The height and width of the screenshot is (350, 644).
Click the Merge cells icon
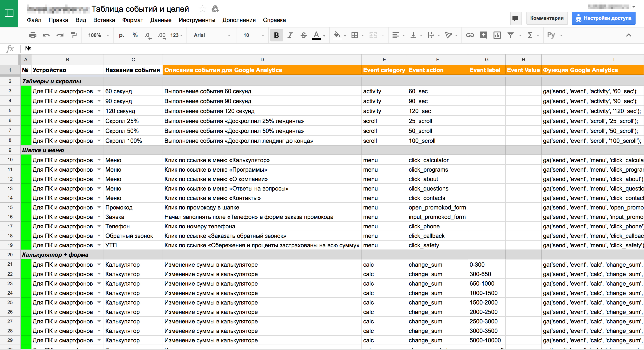pyautogui.click(x=373, y=35)
